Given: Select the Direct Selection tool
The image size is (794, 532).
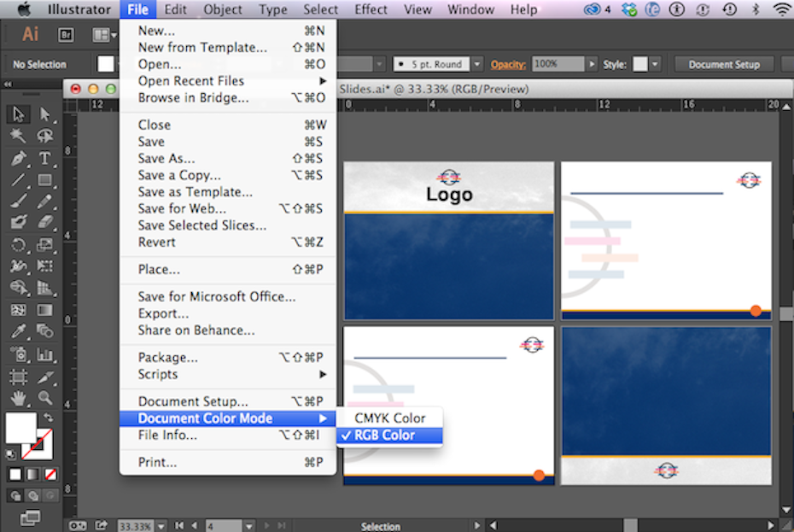Looking at the screenshot, I should (44, 114).
